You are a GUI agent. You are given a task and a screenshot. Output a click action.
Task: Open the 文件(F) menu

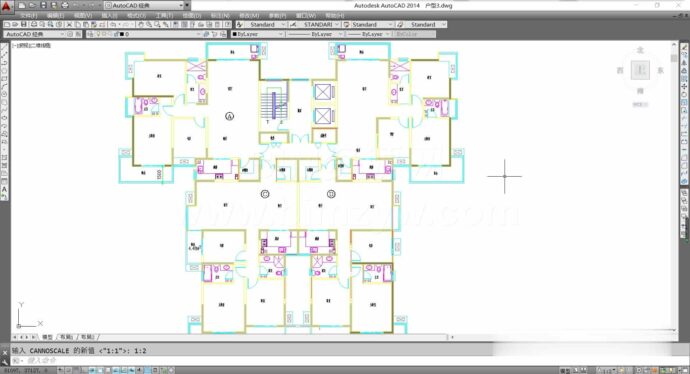click(x=29, y=15)
